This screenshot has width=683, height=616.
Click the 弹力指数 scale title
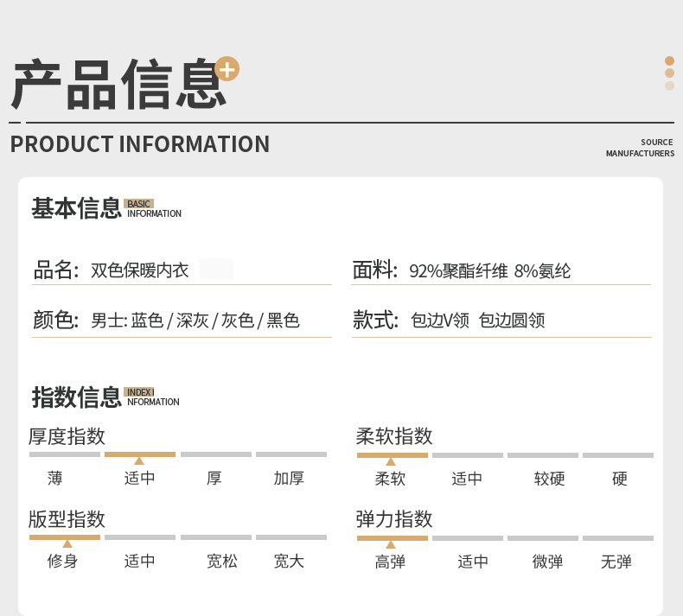click(394, 519)
